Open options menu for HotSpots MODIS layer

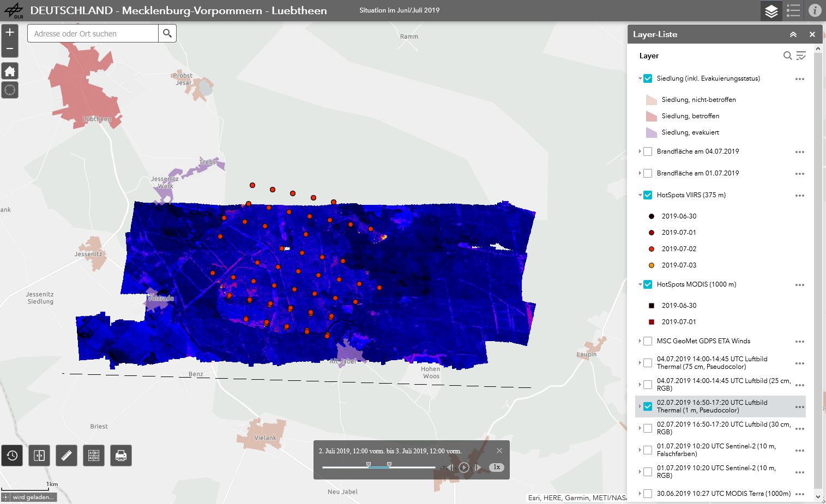coord(799,285)
